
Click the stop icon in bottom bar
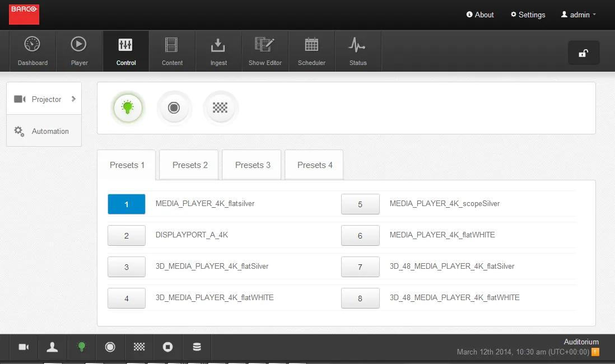pos(167,347)
